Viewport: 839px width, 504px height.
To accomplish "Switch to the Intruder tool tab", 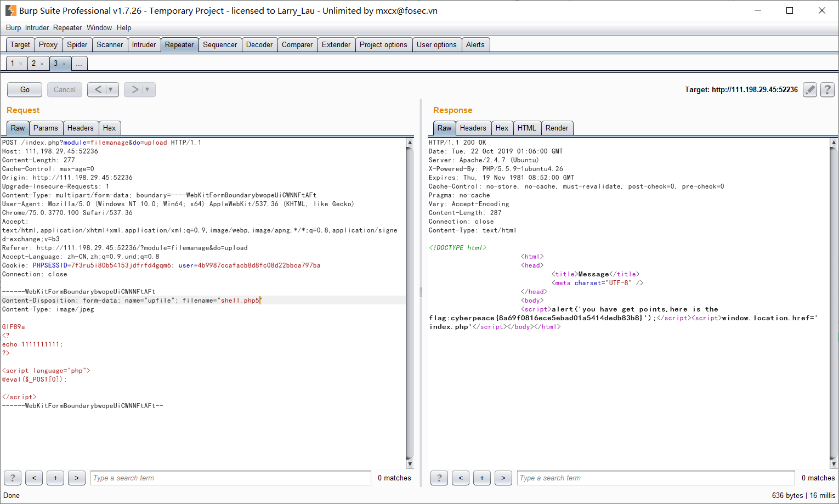I will pos(144,44).
